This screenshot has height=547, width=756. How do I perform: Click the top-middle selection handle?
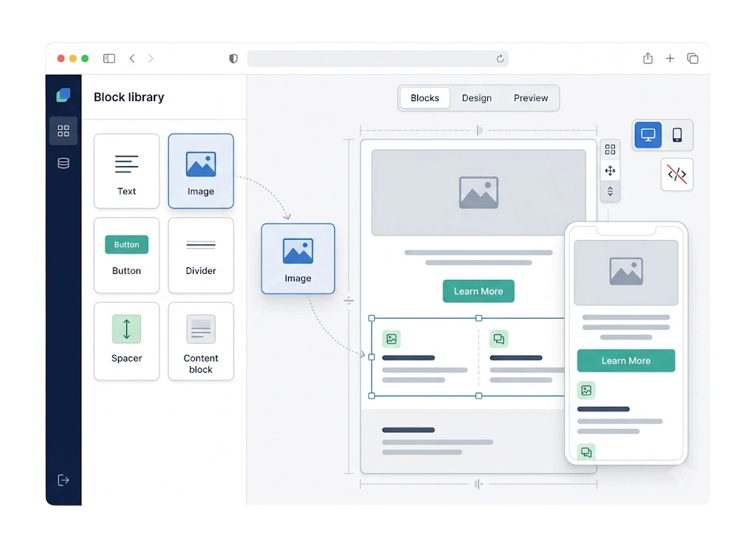pos(478,318)
